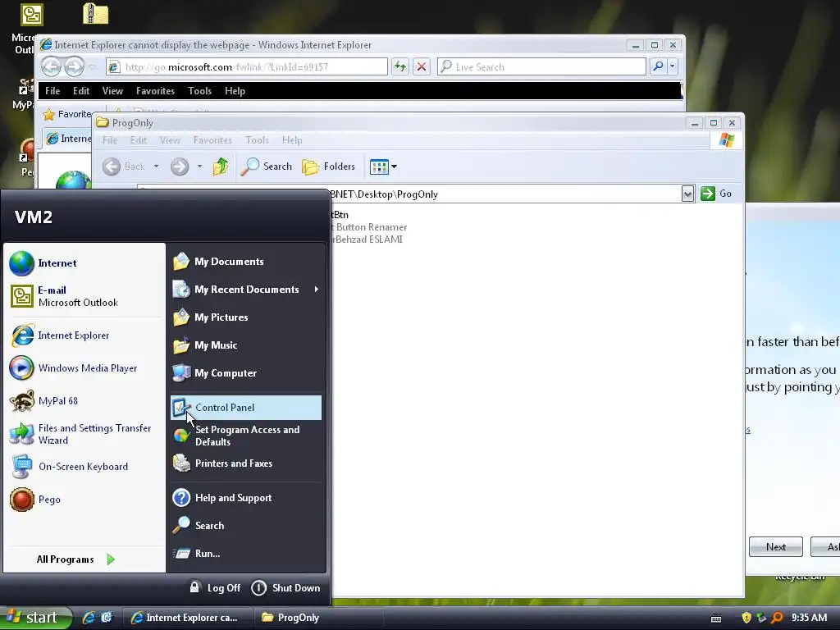Screen dimensions: 840x630
Task: Open MyPal 68 browser
Action: click(x=84, y=400)
